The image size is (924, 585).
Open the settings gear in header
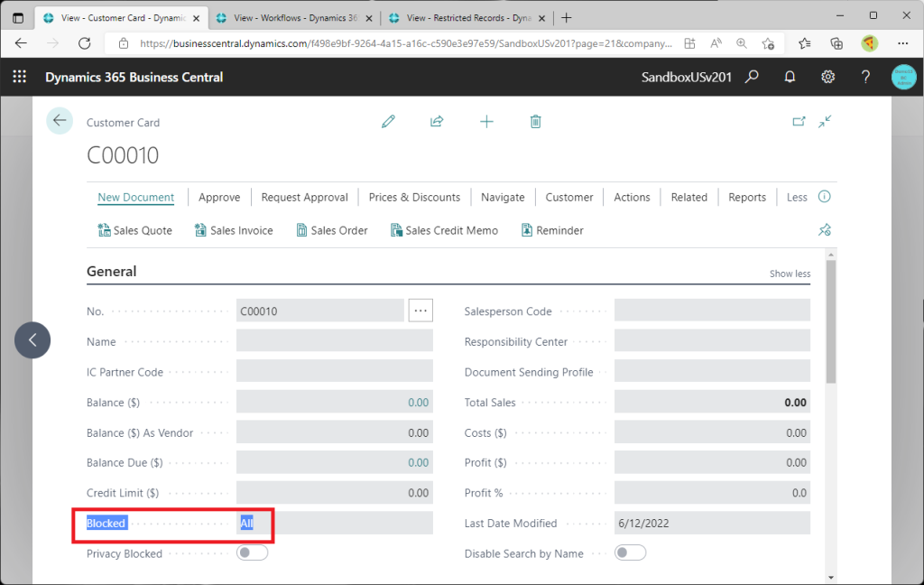pos(828,77)
